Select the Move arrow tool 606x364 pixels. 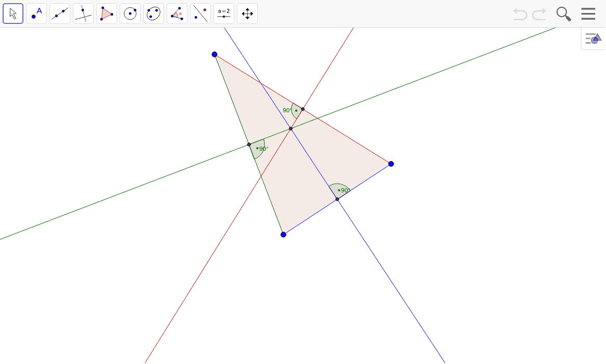[13, 14]
